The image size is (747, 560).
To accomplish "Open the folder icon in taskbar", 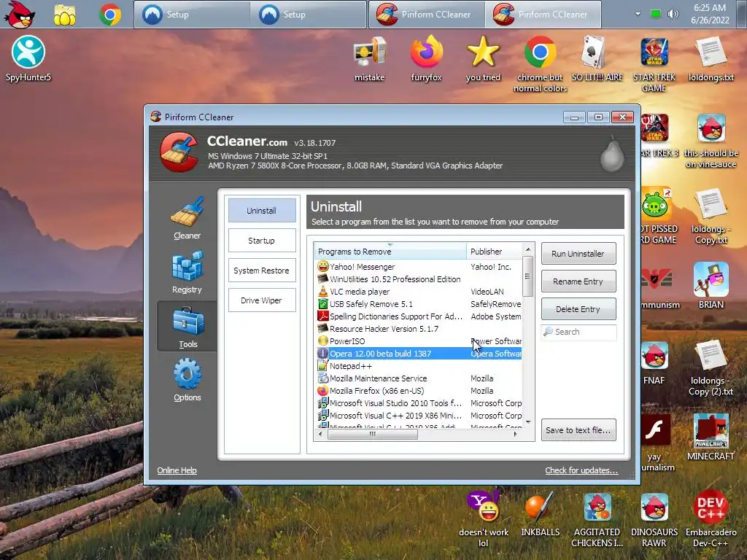I will tap(65, 15).
